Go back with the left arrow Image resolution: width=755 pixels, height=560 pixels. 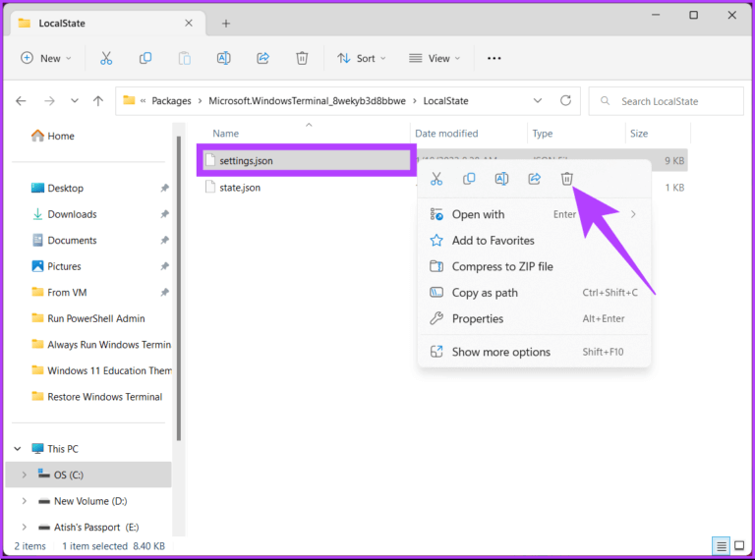point(21,101)
